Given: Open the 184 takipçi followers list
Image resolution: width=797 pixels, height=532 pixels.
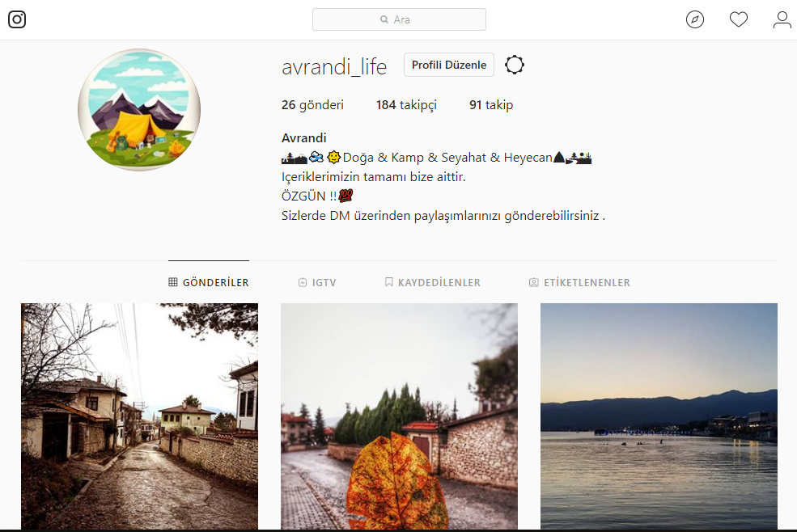Looking at the screenshot, I should [x=406, y=105].
